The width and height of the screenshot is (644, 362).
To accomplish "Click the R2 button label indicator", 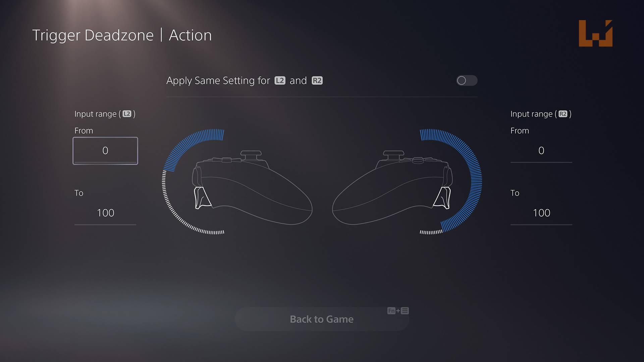I will tap(317, 80).
